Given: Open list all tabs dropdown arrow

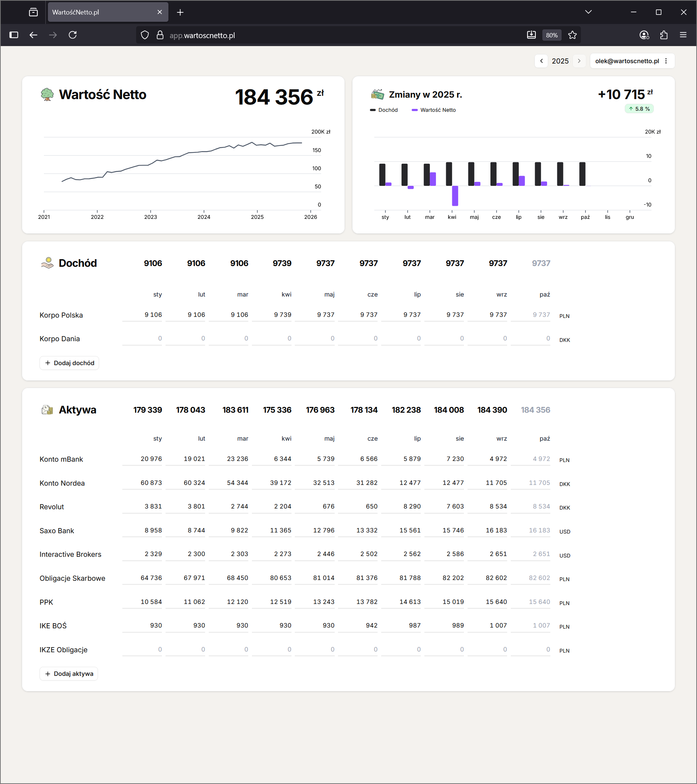Looking at the screenshot, I should click(x=588, y=12).
